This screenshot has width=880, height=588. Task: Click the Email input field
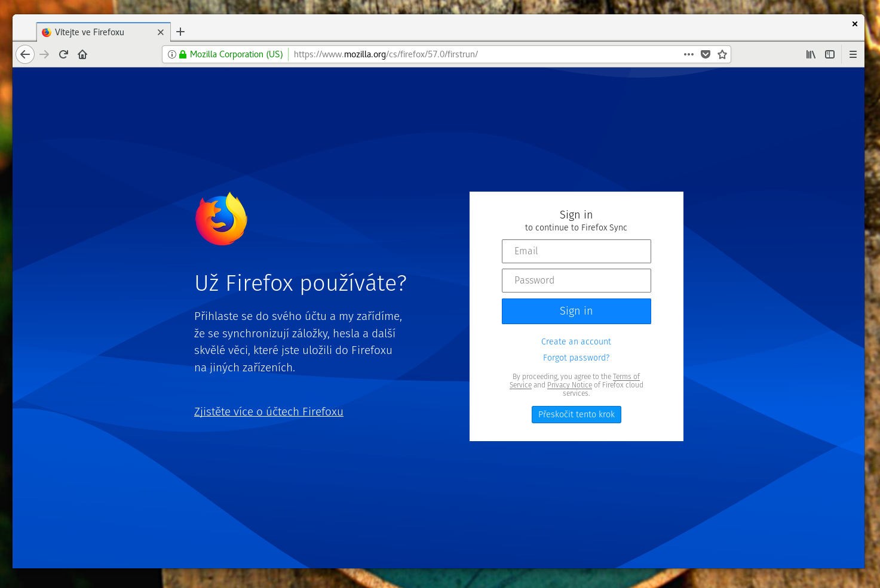click(x=576, y=251)
